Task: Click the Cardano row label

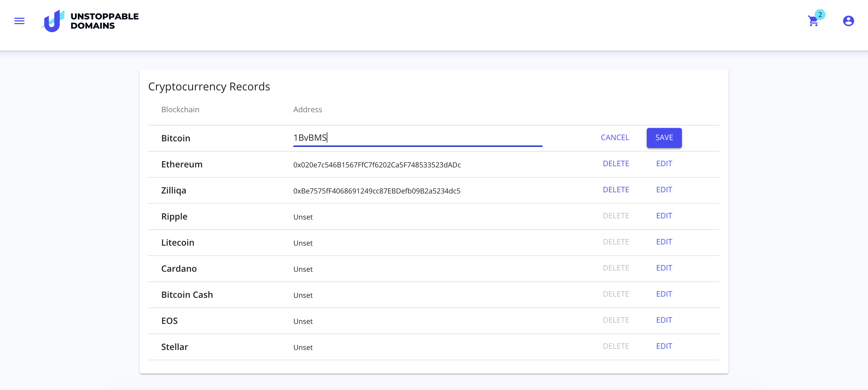Action: [179, 269]
